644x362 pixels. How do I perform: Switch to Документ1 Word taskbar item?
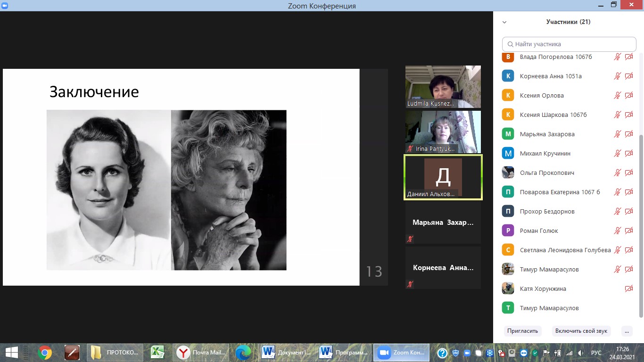click(x=286, y=353)
